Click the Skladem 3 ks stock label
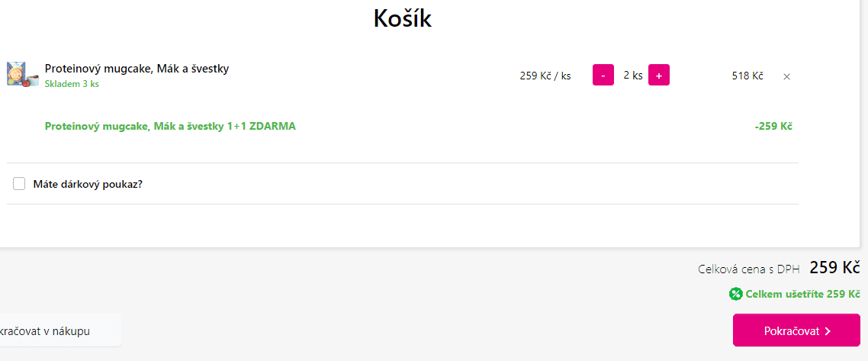 72,84
